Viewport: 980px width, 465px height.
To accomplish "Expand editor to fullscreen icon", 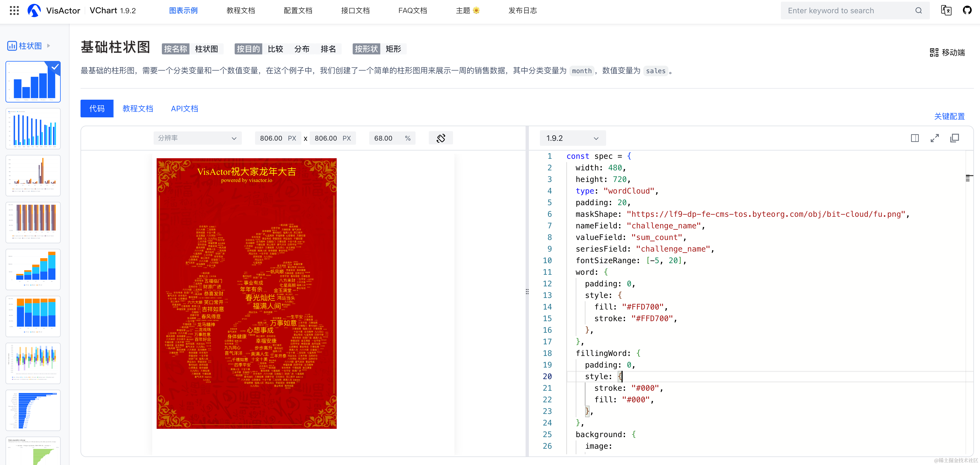I will 934,138.
